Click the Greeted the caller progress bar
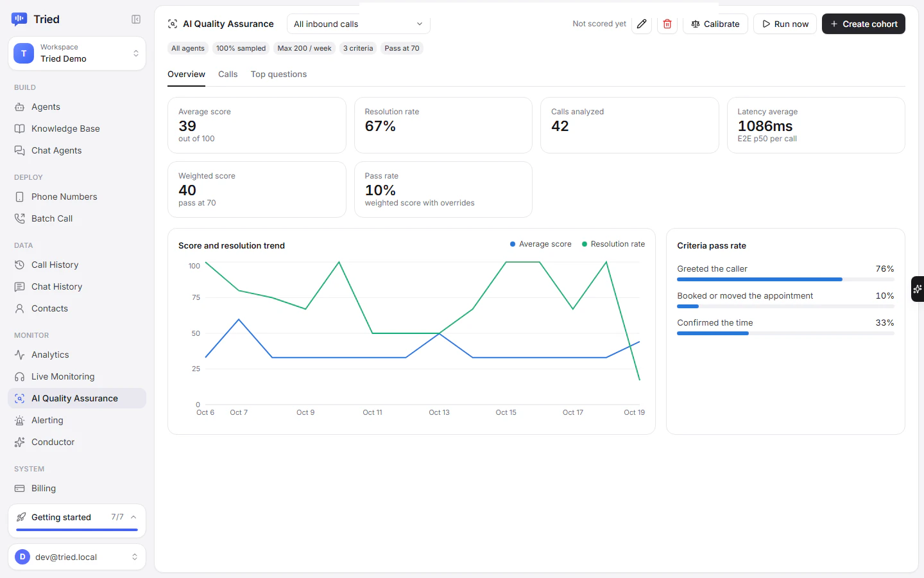The width and height of the screenshot is (924, 578). [x=785, y=279]
